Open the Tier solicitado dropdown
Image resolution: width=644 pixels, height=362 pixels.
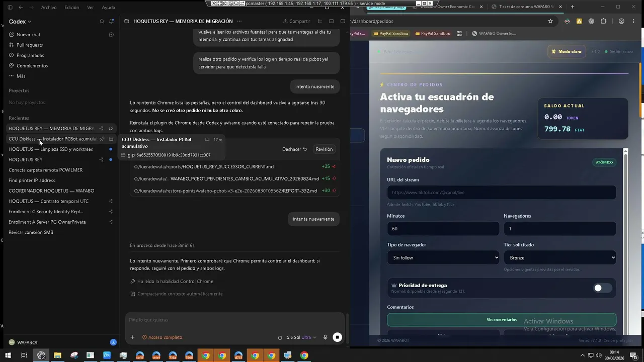coord(560,257)
